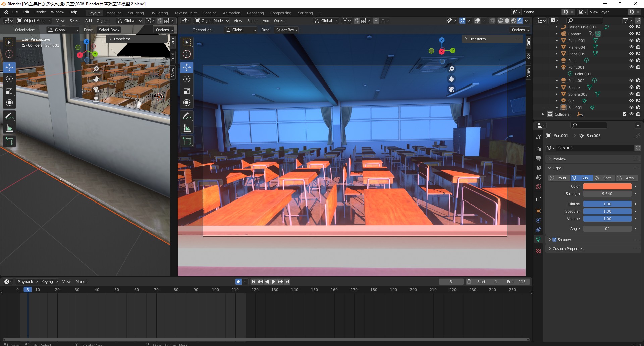
Task: Select Add Cube tool in right viewport
Action: (x=187, y=141)
